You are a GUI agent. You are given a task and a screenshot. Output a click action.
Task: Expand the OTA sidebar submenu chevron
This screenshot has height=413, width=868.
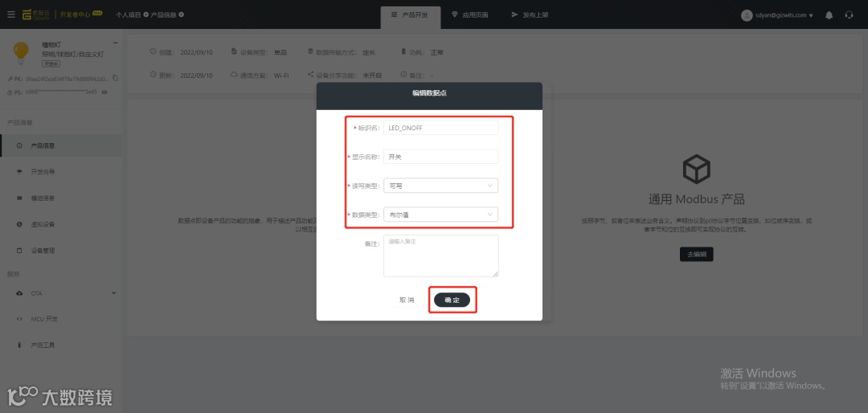click(x=114, y=292)
